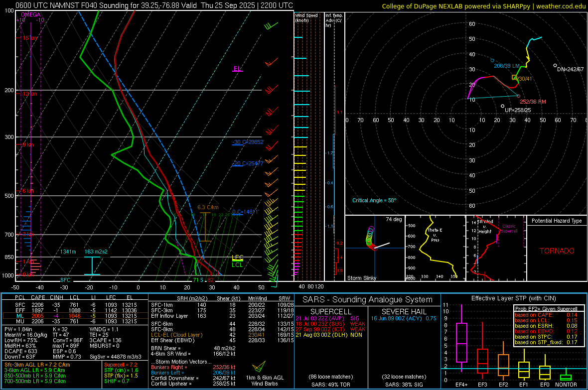Click the Bunkers right mover circle at 252/36 RM
The image size is (588, 390).
click(x=519, y=96)
